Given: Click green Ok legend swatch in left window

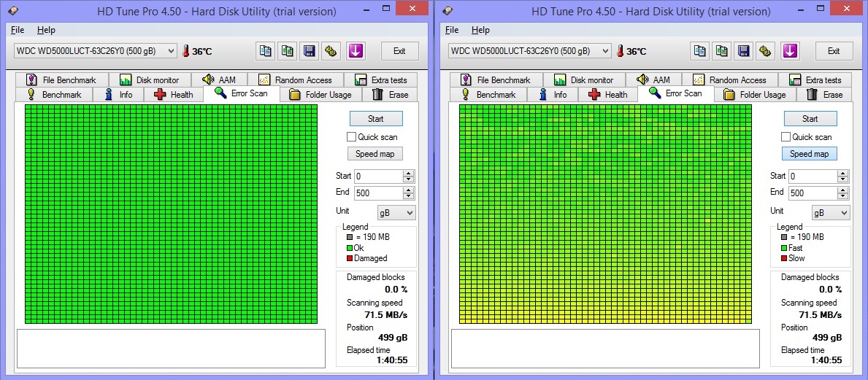Looking at the screenshot, I should point(349,248).
